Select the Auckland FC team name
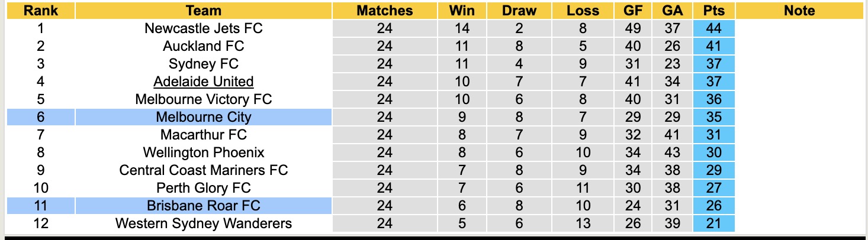 point(203,46)
